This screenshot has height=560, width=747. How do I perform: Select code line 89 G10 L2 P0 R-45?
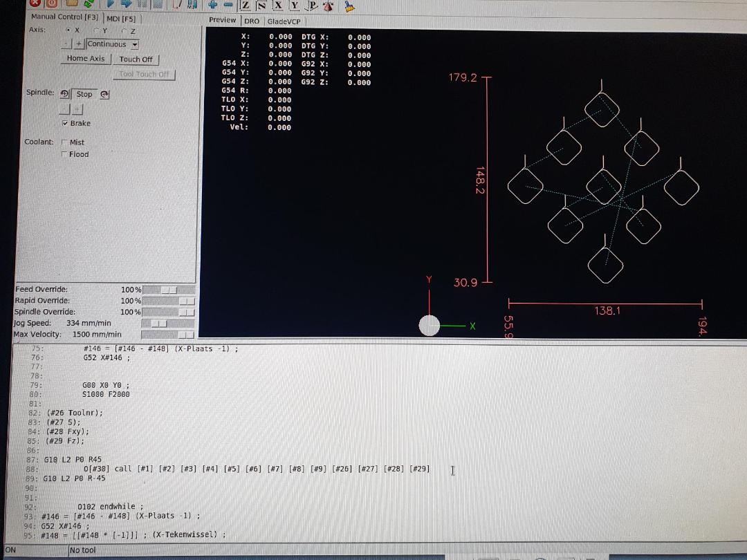pos(74,478)
